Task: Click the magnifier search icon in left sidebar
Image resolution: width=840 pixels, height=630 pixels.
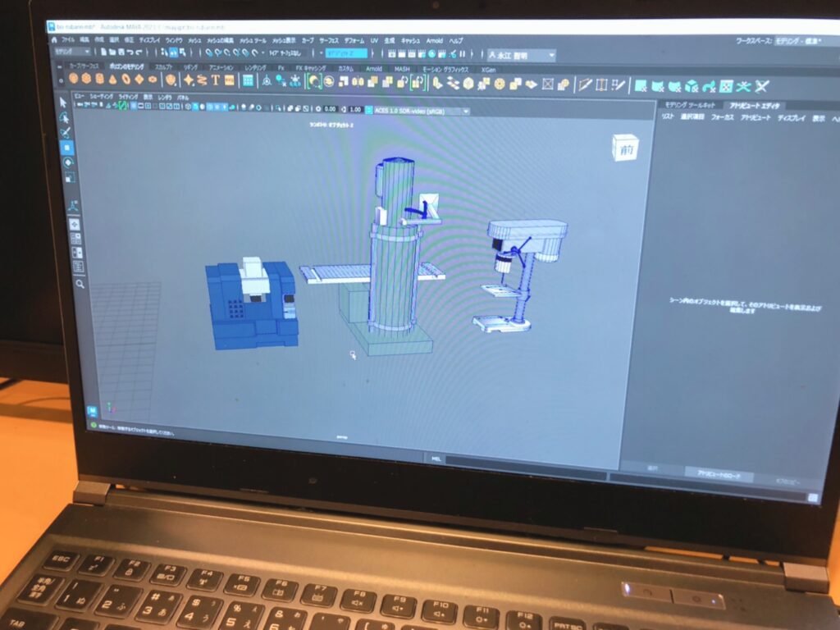Action: [x=80, y=284]
